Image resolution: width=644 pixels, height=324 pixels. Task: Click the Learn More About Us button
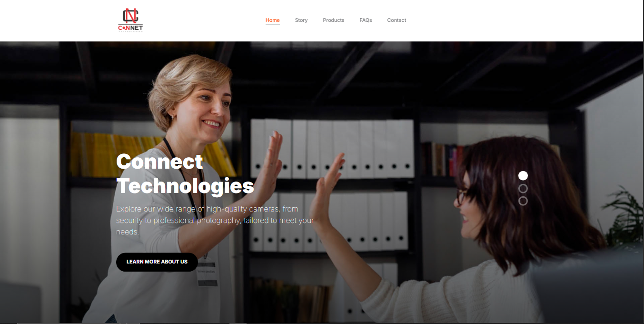point(157,262)
